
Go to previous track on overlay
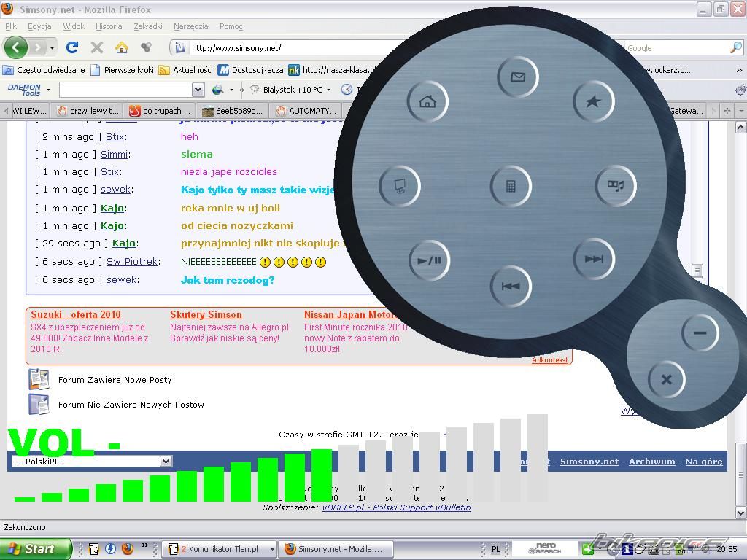pyautogui.click(x=511, y=286)
